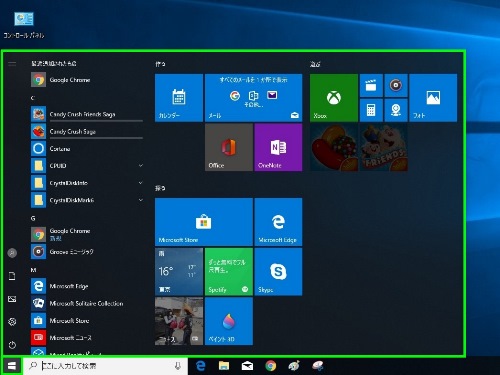This screenshot has width=500, height=375.
Task: Open the Skype tile
Action: tap(278, 272)
